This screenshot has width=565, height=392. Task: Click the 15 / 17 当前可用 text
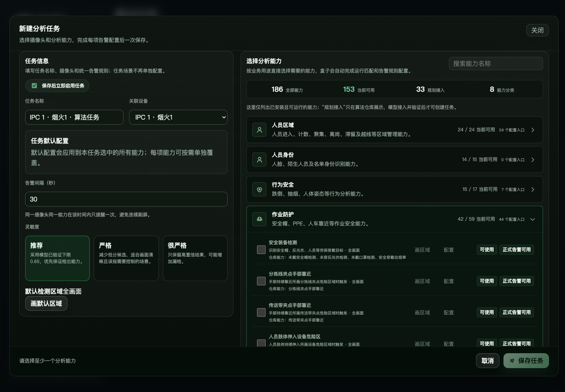(x=480, y=189)
